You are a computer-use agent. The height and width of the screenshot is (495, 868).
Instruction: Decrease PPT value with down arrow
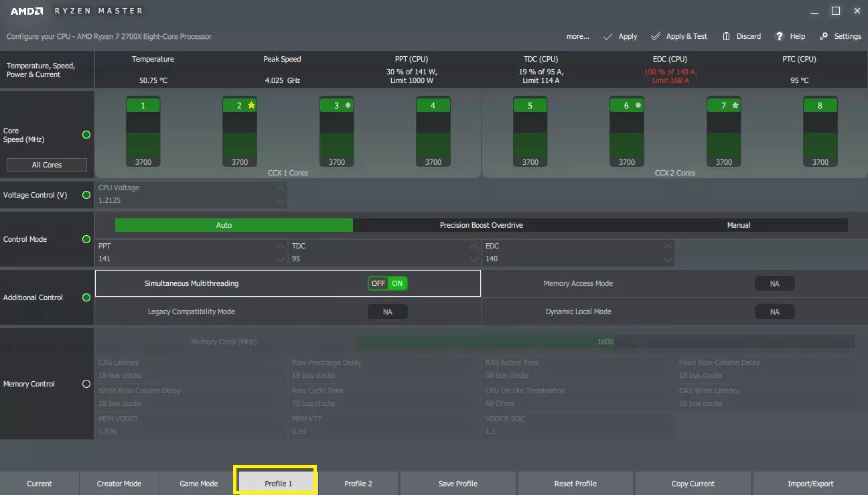(x=280, y=259)
